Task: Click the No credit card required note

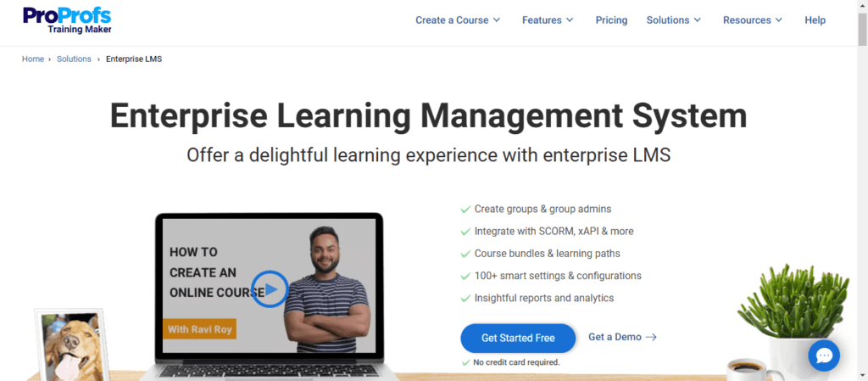Action: pos(516,362)
